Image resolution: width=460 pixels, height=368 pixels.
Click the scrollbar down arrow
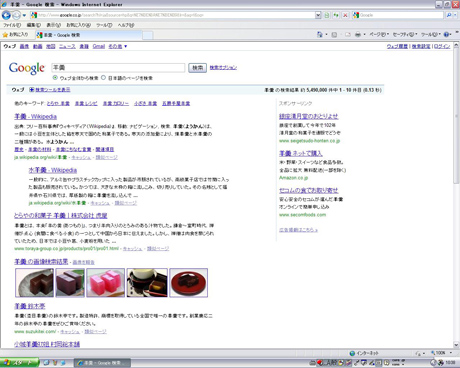pos(456,345)
